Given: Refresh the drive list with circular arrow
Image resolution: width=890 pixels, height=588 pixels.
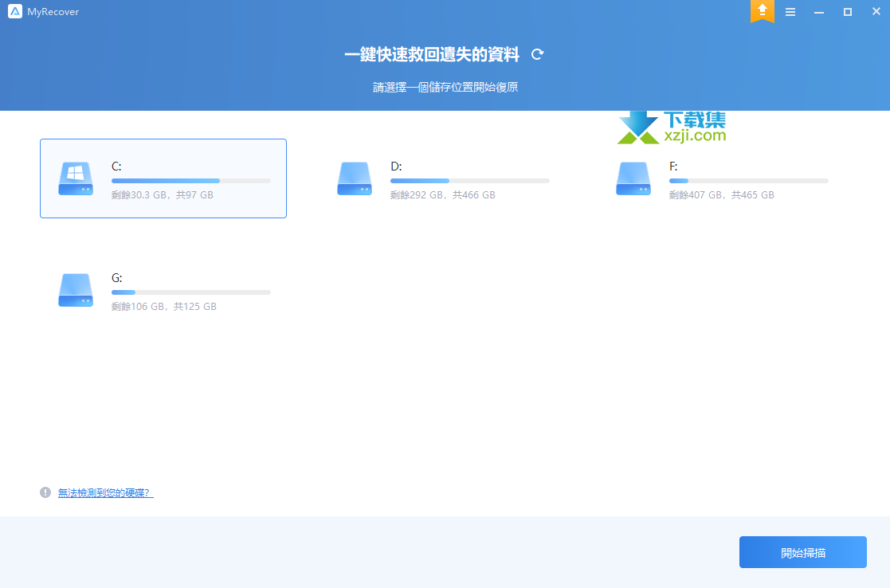Looking at the screenshot, I should pyautogui.click(x=538, y=54).
